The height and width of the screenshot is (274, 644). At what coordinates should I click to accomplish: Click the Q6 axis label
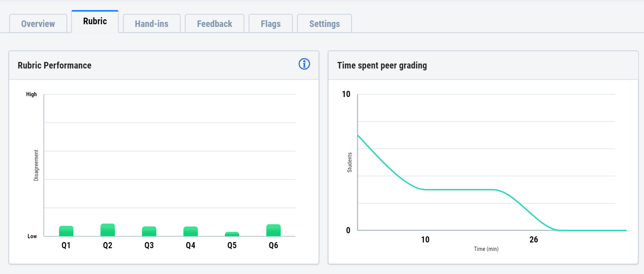273,246
